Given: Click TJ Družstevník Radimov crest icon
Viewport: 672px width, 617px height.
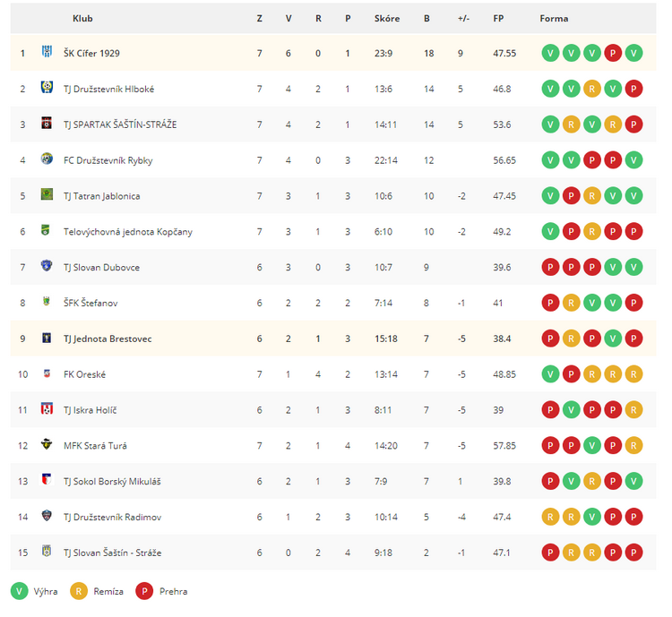Looking at the screenshot, I should click(47, 516).
